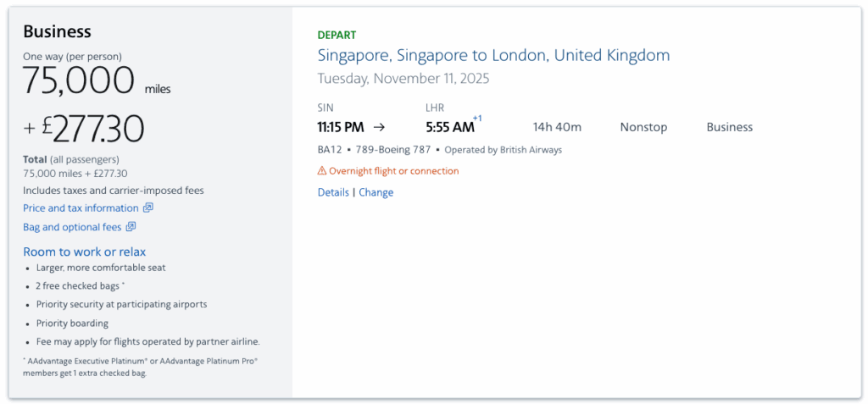Click the BA12 flight number
The width and height of the screenshot is (868, 404).
pyautogui.click(x=329, y=150)
